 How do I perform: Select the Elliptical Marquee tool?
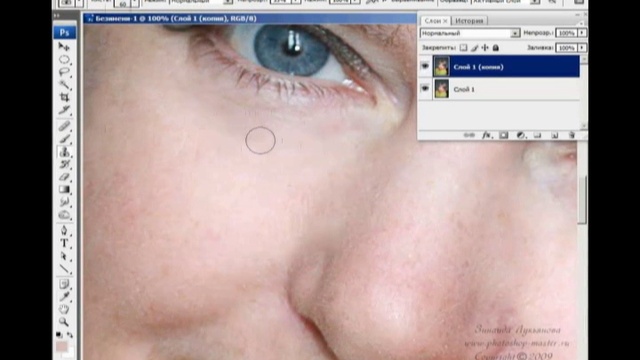pyautogui.click(x=64, y=60)
